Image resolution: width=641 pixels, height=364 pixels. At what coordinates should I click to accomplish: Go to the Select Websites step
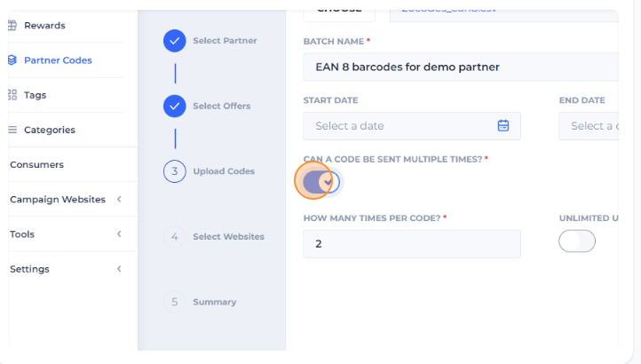[228, 237]
